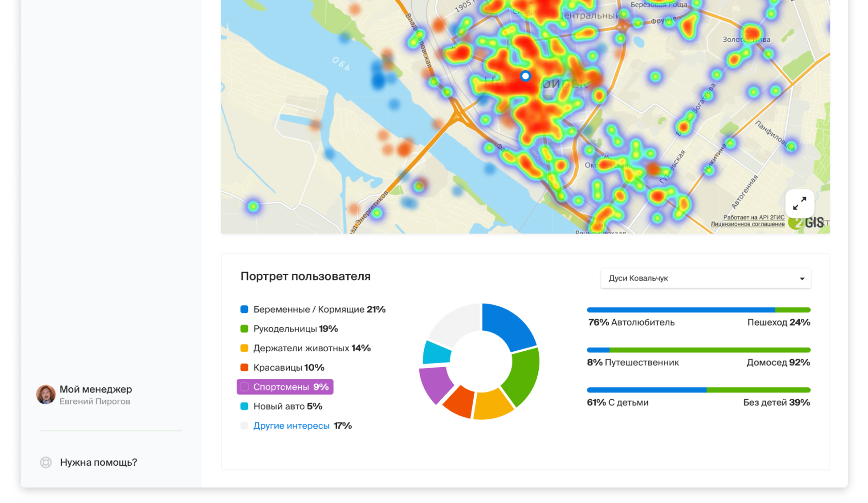Click the Портрет пользователя heading
Image resolution: width=868 pixels, height=503 pixels.
pyautogui.click(x=305, y=276)
